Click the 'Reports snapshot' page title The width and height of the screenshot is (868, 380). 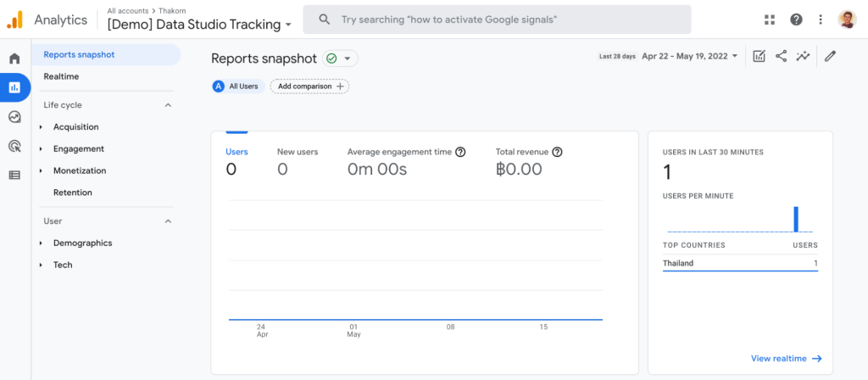pyautogui.click(x=264, y=59)
